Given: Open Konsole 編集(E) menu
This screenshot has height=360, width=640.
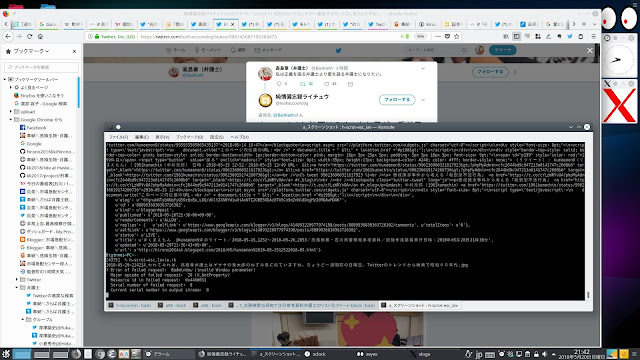Looking at the screenshot, I should (142, 137).
